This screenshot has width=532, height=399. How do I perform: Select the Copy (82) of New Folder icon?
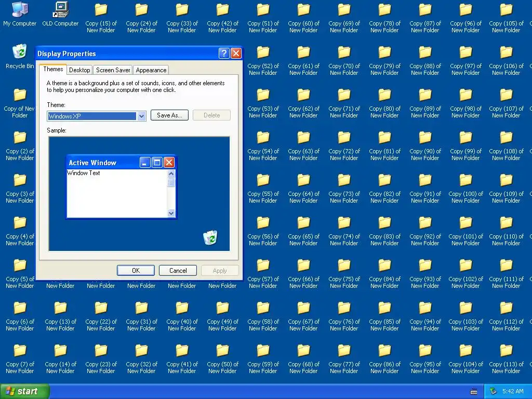(x=384, y=188)
